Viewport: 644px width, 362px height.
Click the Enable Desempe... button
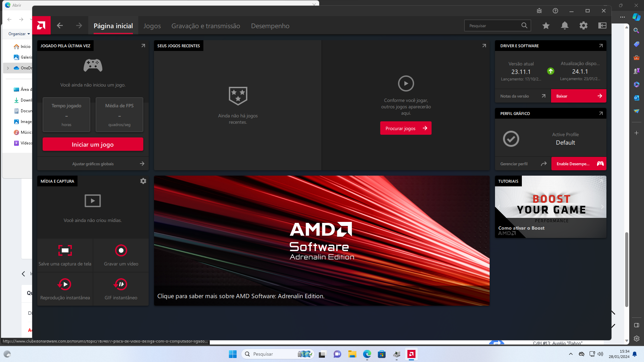(579, 164)
